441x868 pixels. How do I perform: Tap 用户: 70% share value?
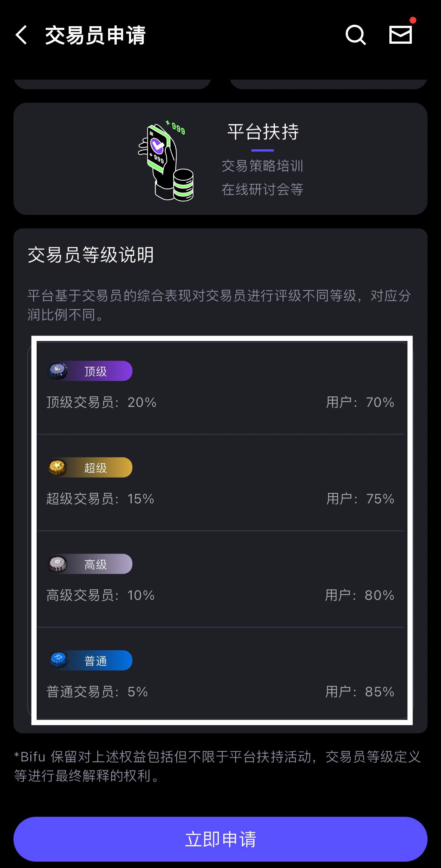pyautogui.click(x=360, y=402)
